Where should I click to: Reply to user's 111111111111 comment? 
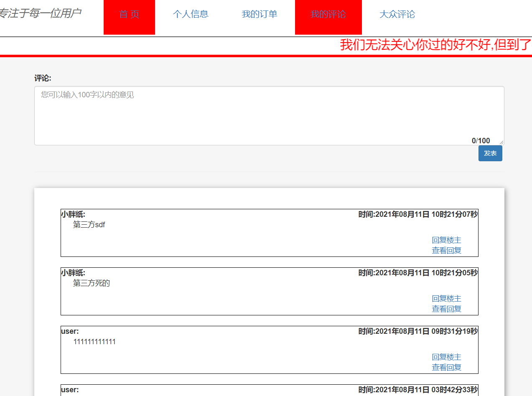(446, 357)
